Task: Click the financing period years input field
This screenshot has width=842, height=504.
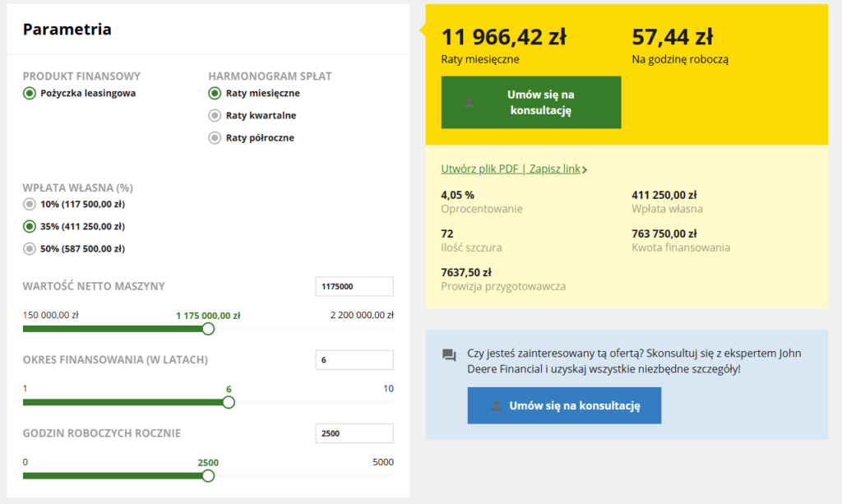Action: tap(354, 360)
